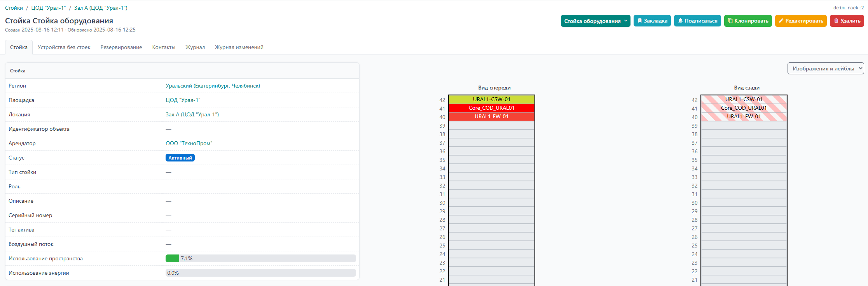Click the copy icon in Клонировать button
Screen dimensions: 868x286
730,21
